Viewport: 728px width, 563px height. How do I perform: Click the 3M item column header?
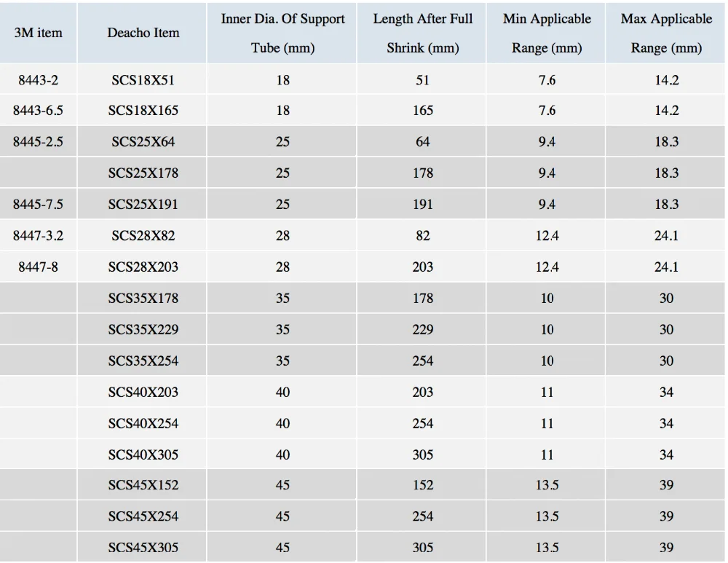39,33
